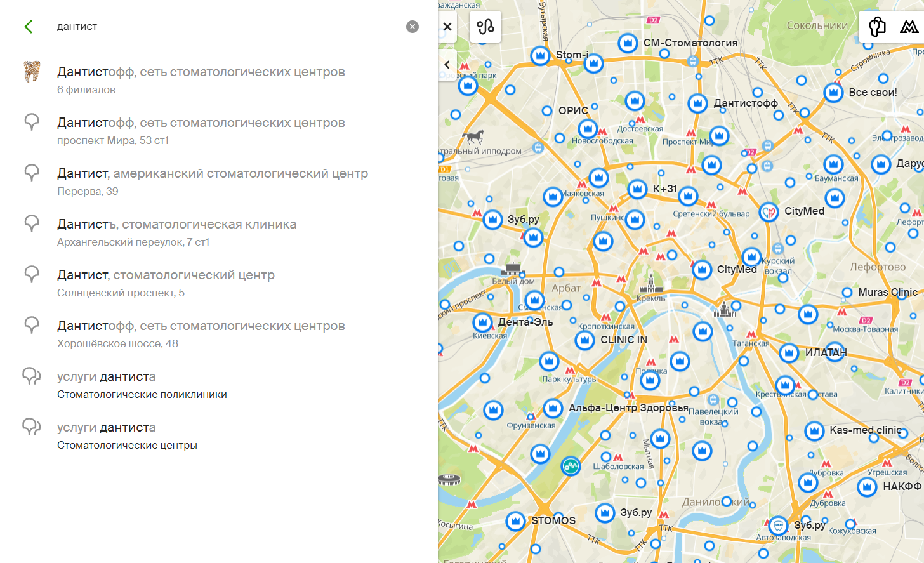Click the Фрунзенская metro station label
This screenshot has width=924, height=563.
pos(531,425)
